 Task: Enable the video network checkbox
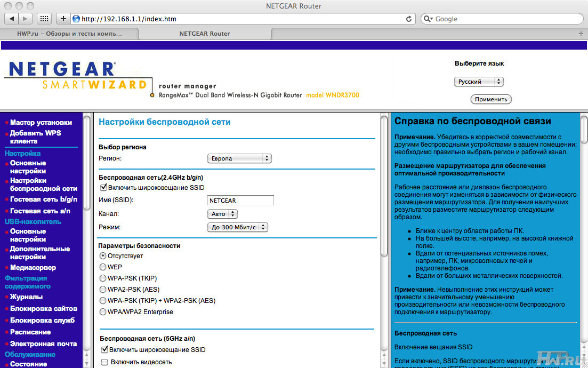click(x=104, y=362)
